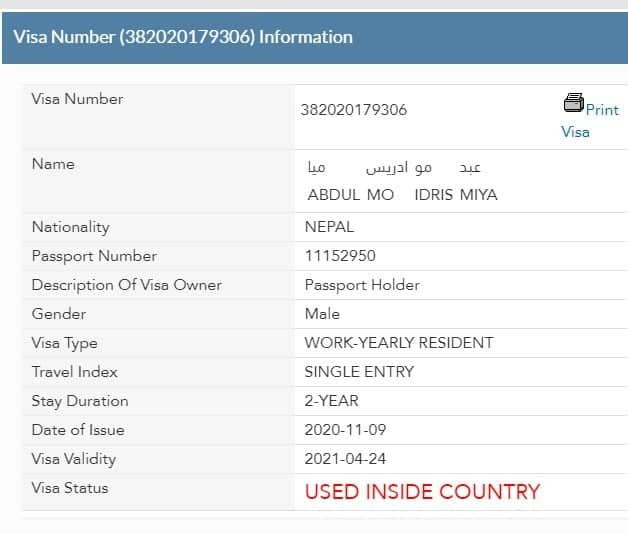Screen dimensions: 628x534
Task: Click the Male gender value
Action: coord(322,314)
